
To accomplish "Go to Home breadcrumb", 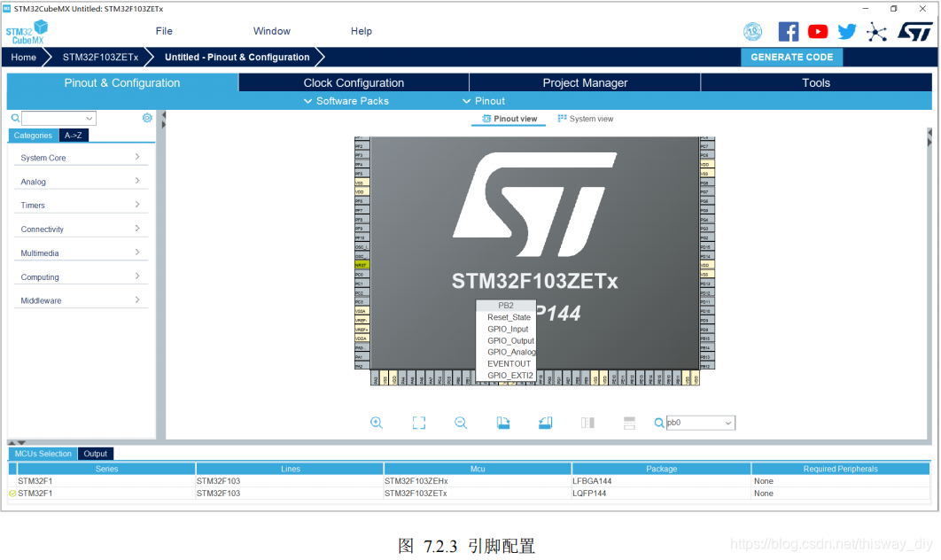I will (x=23, y=57).
